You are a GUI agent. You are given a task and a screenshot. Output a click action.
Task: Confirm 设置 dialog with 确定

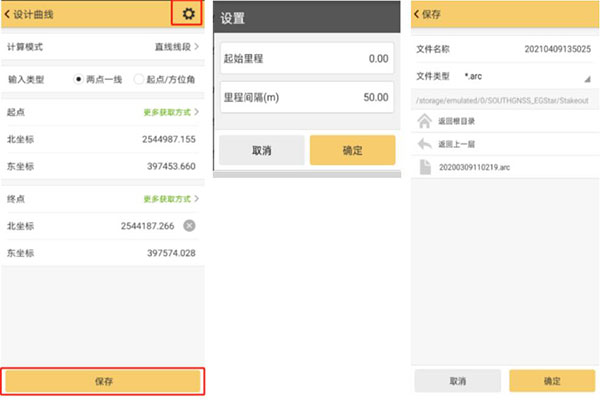(x=353, y=150)
